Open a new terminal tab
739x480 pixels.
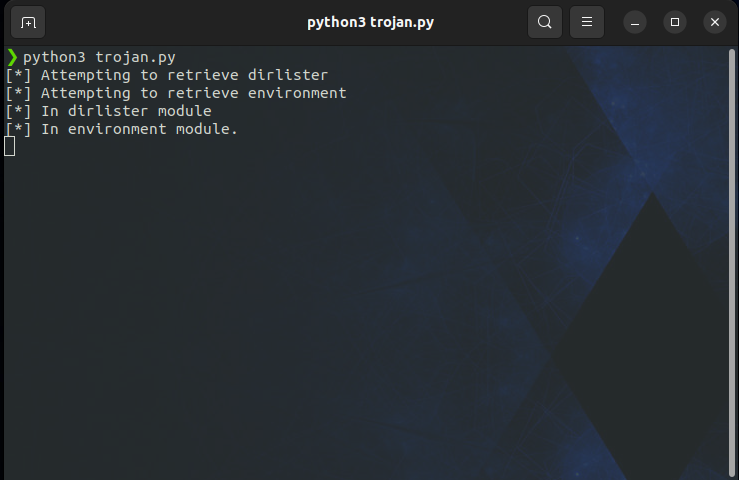click(x=28, y=22)
